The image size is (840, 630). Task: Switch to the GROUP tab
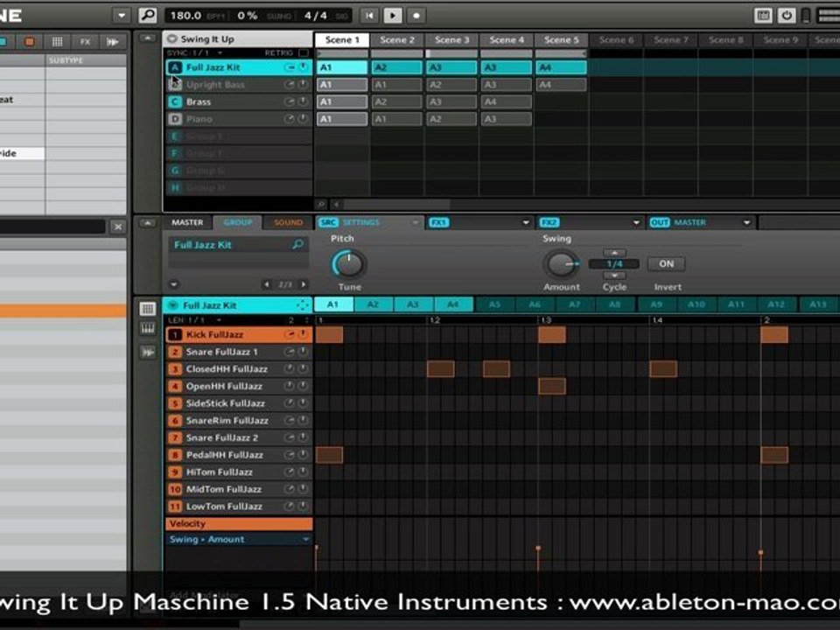coord(238,222)
